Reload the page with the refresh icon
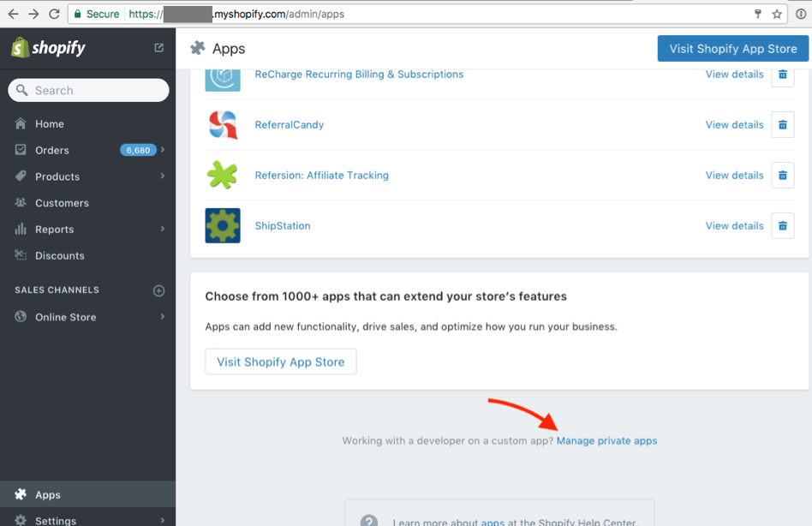The height and width of the screenshot is (526, 812). [x=54, y=14]
